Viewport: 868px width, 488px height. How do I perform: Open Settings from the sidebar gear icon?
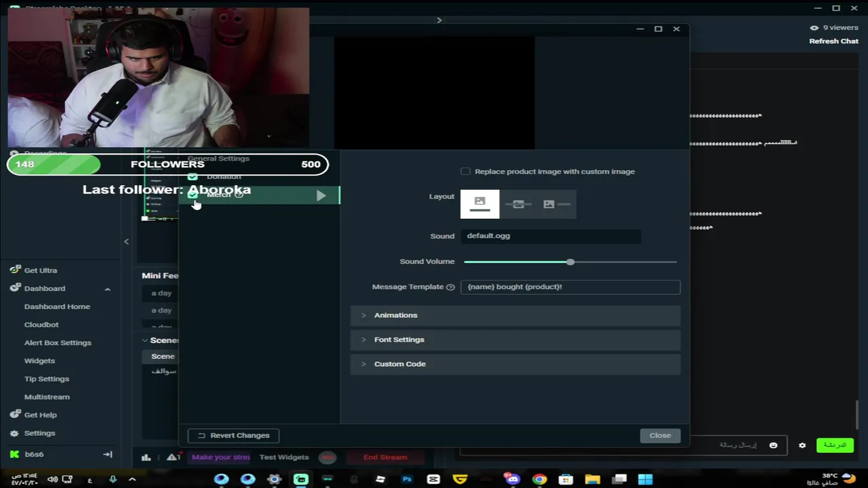[15, 432]
